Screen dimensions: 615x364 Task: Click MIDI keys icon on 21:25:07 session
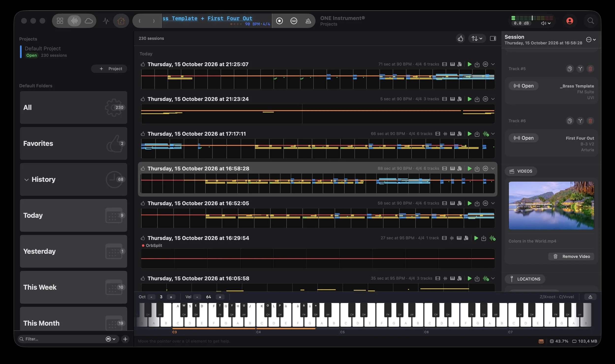[452, 64]
